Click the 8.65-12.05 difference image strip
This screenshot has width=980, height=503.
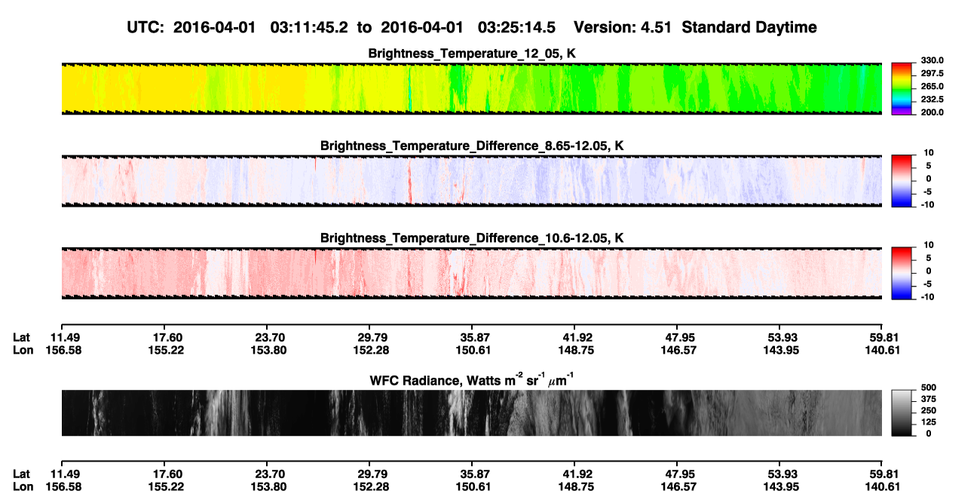(x=471, y=181)
